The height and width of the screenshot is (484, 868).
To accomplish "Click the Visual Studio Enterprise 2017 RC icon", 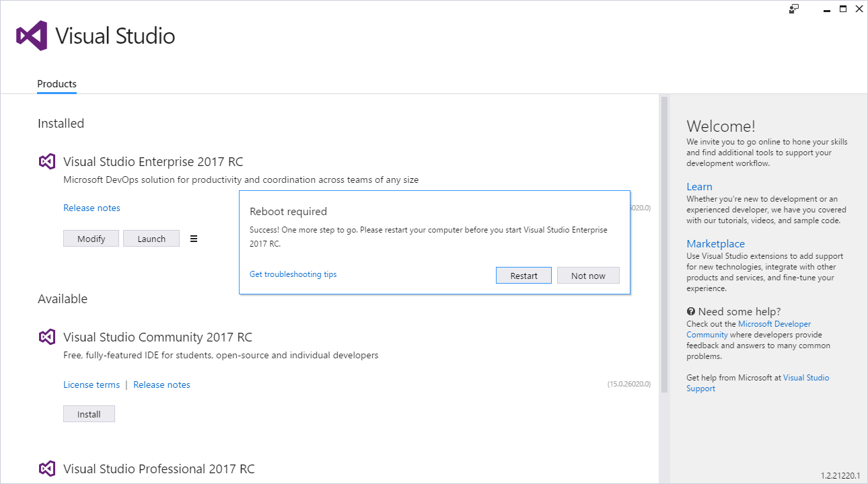I will pyautogui.click(x=46, y=161).
